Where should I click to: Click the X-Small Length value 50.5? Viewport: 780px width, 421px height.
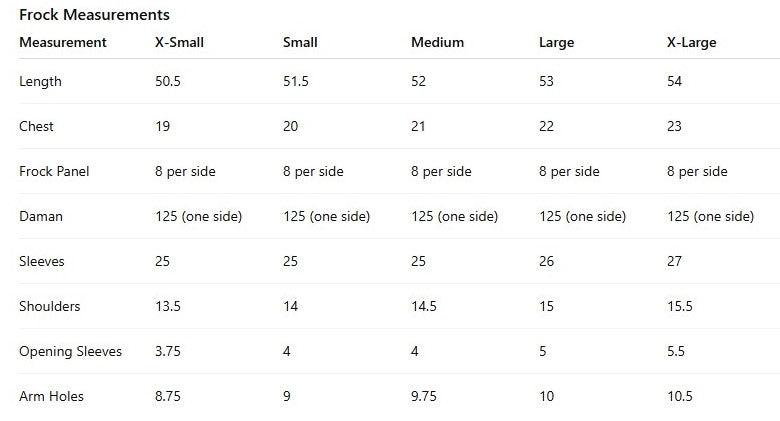coord(168,82)
